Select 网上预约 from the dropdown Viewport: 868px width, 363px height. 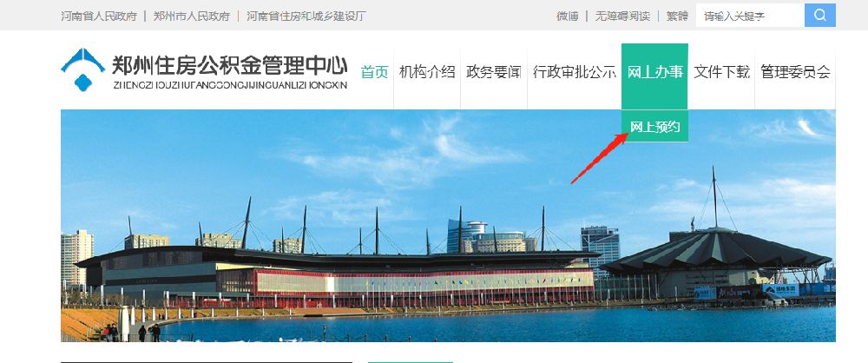654,127
